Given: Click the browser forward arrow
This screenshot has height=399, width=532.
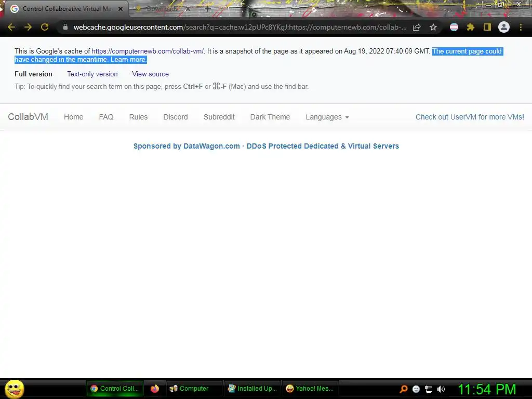Looking at the screenshot, I should point(28,27).
